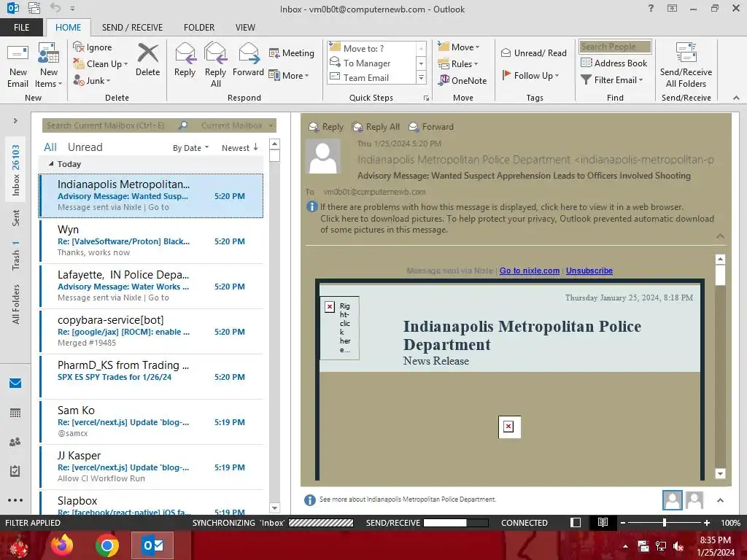Switch to Reading view in status bar
747x560 pixels.
603,523
